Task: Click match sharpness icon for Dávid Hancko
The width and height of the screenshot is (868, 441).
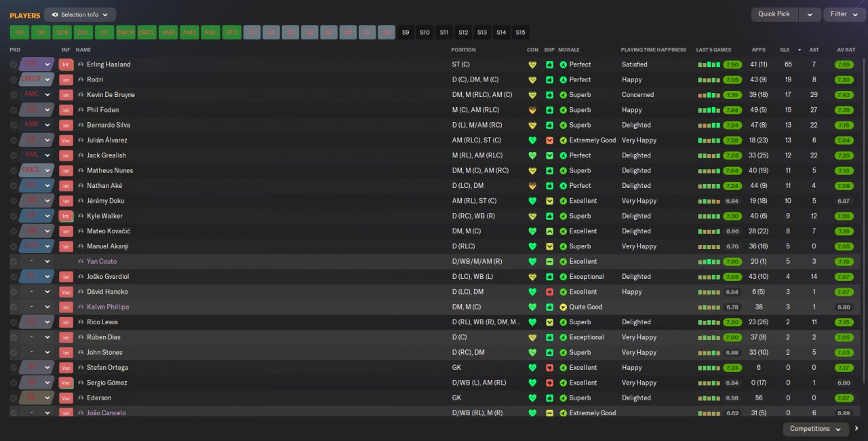Action: coord(549,292)
